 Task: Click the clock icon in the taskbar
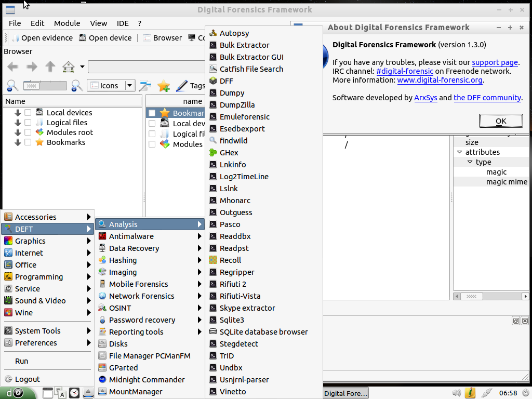[x=74, y=393]
